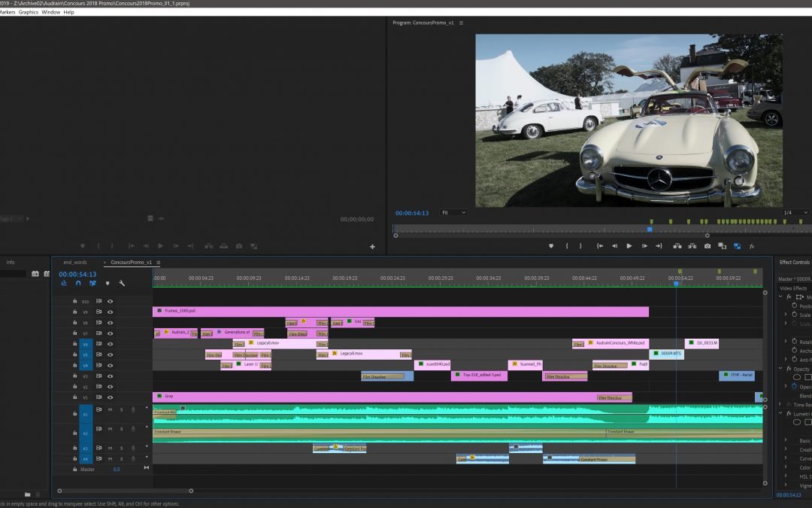Viewport: 812px width, 508px height.
Task: Go to Out point in Program monitor
Action: pos(659,246)
